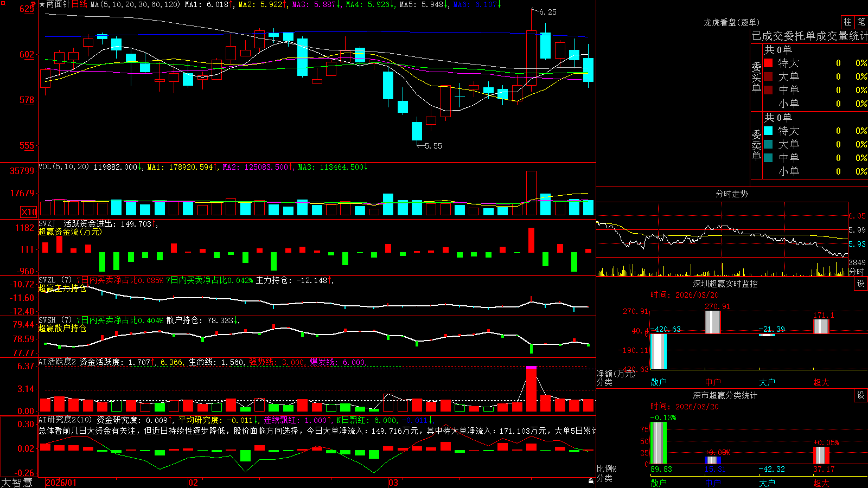Click the dark red 大单 buy-order swatch
The image size is (868, 488).
pyautogui.click(x=768, y=76)
